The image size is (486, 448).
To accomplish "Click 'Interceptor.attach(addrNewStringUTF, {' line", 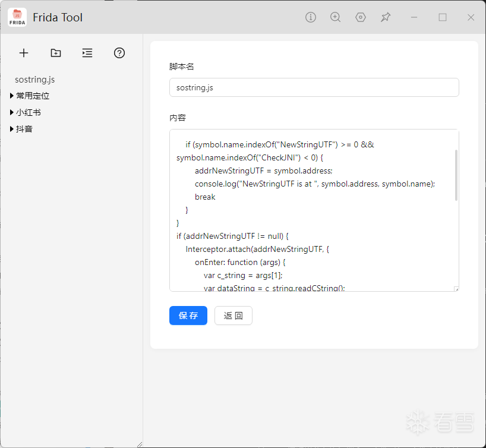I will click(x=257, y=250).
